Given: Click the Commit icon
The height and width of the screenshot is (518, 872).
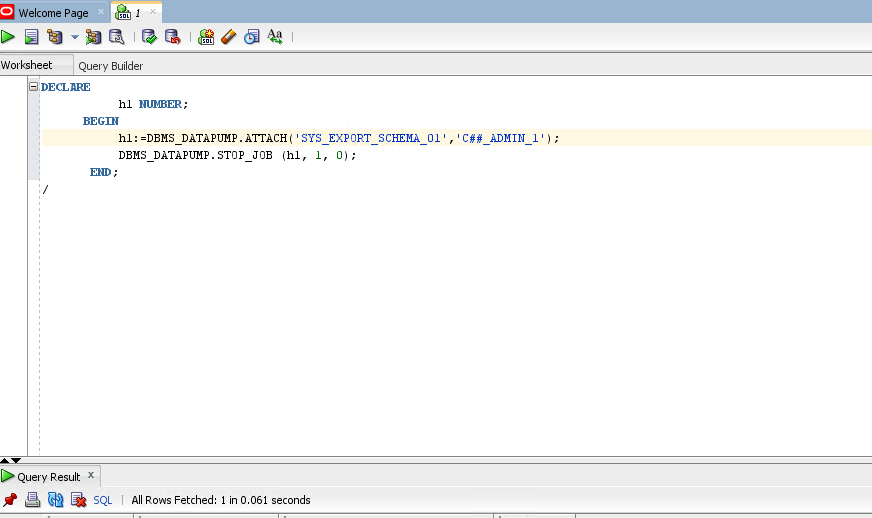Looking at the screenshot, I should pos(149,37).
